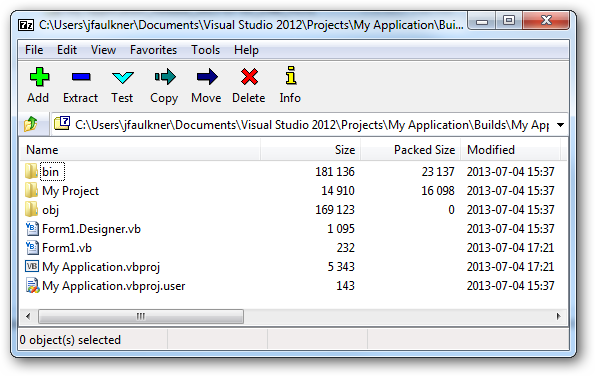Sort by the Name column header
The image size is (595, 376).
(x=140, y=150)
